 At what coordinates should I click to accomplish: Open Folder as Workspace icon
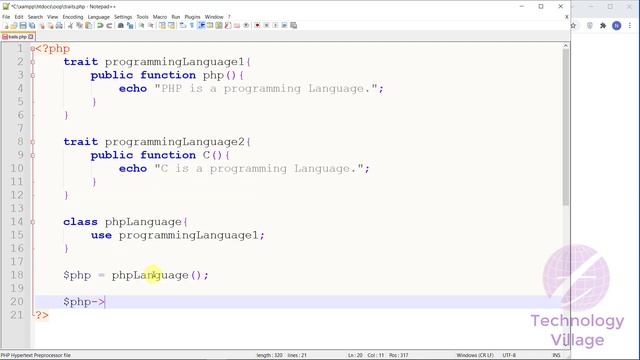237,25
